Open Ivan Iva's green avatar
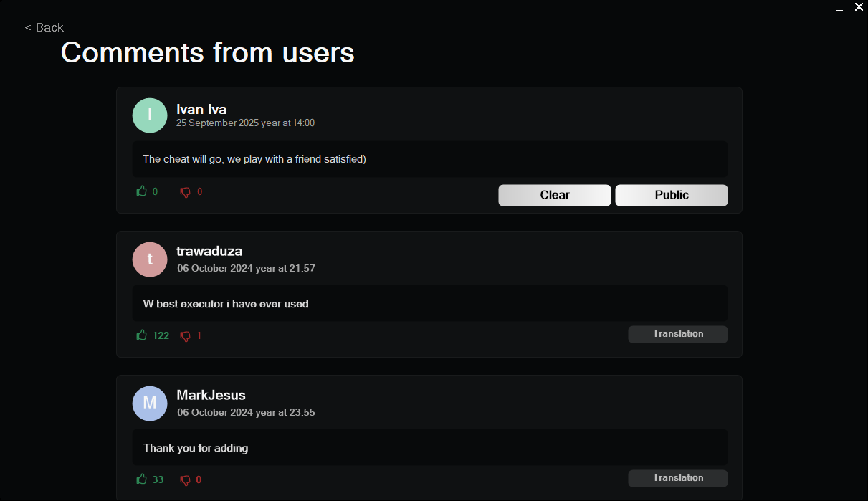The image size is (868, 501). [150, 115]
